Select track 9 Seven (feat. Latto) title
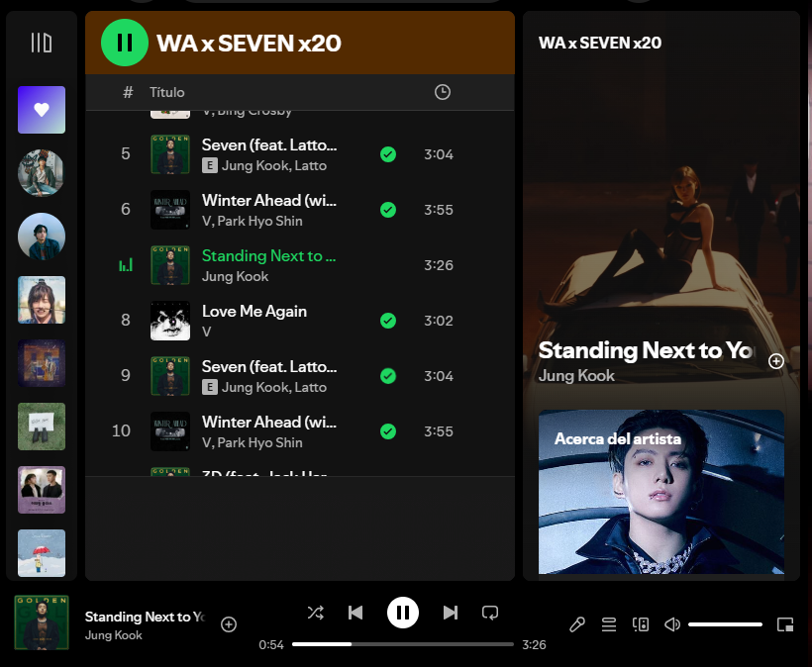Image resolution: width=812 pixels, height=667 pixels. pos(269,366)
